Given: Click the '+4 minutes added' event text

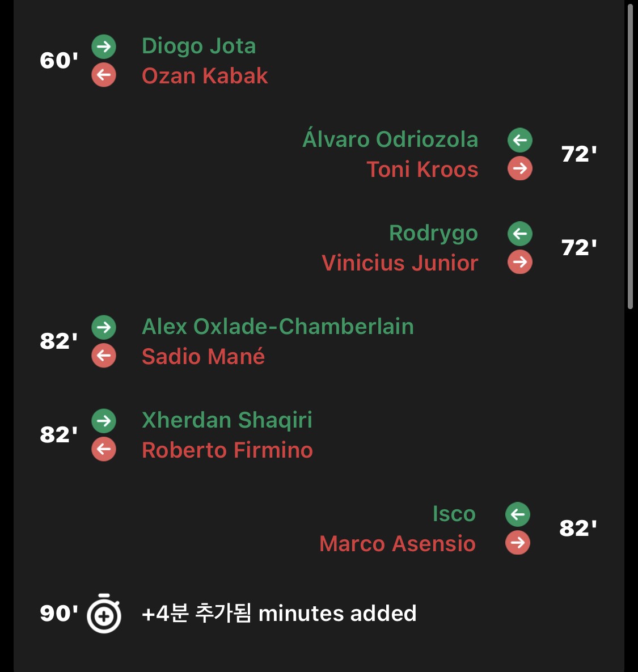Looking at the screenshot, I should [279, 613].
